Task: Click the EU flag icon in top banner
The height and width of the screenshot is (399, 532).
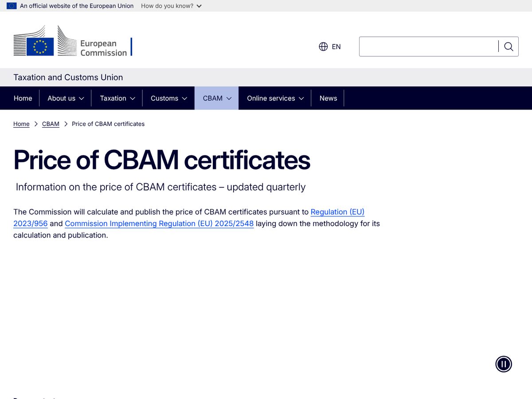Action: coord(12,6)
